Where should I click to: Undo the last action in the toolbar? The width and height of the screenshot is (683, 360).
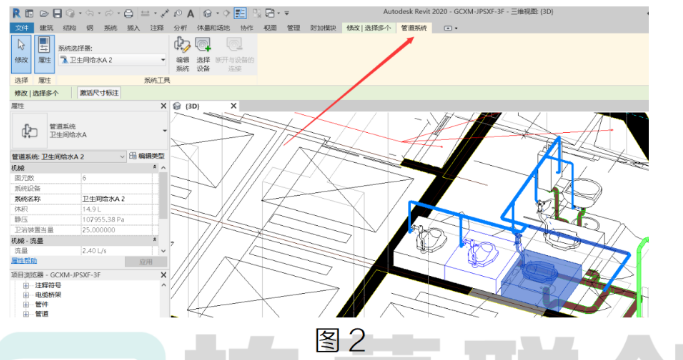[90, 14]
